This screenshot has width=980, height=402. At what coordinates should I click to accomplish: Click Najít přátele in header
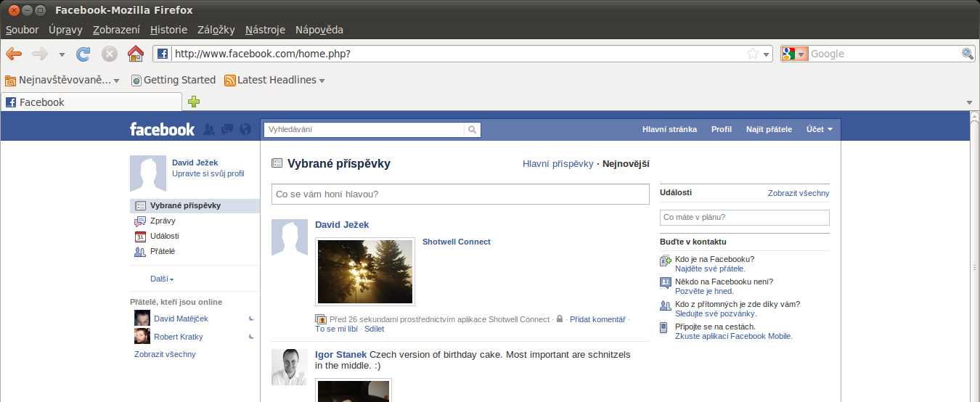(769, 129)
